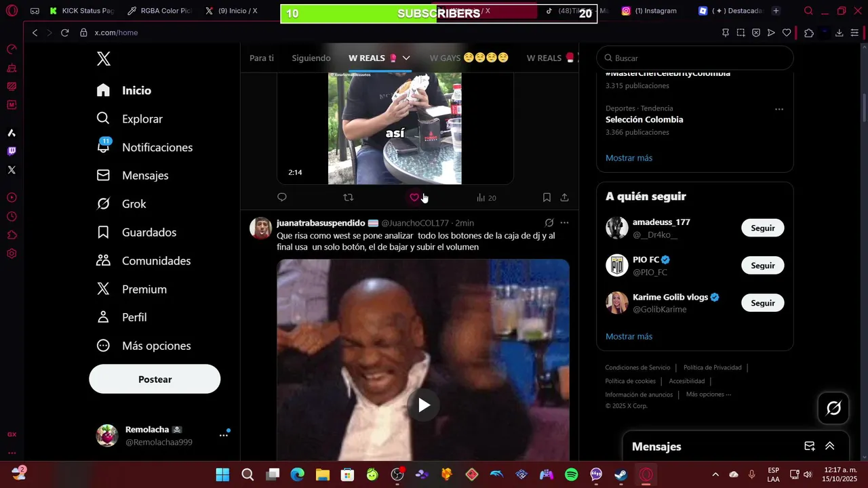Image resolution: width=868 pixels, height=488 pixels.
Task: Open Perfil page
Action: point(121,317)
